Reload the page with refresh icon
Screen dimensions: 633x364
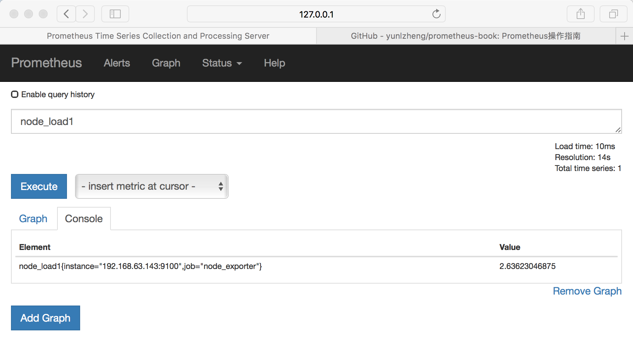pos(436,14)
